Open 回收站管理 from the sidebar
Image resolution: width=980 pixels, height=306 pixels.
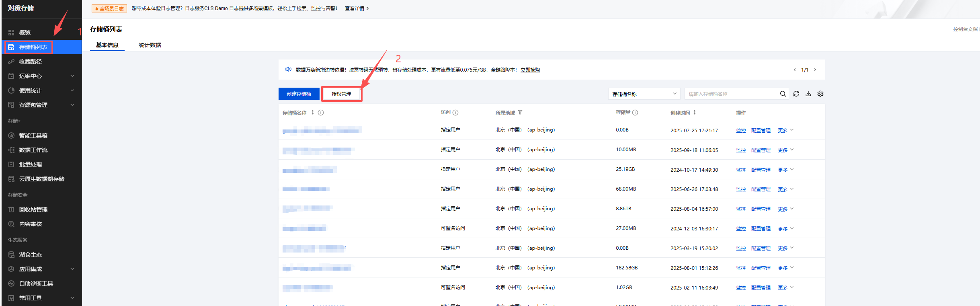(33, 209)
